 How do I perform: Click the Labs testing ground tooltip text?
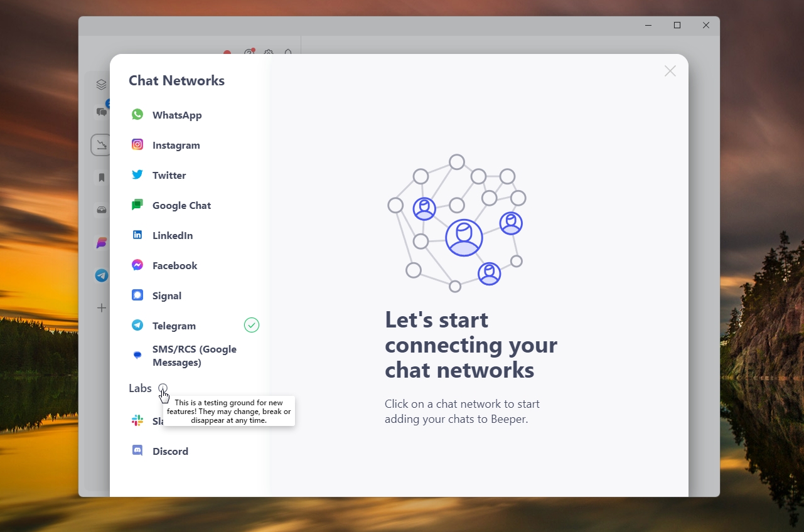coord(229,412)
